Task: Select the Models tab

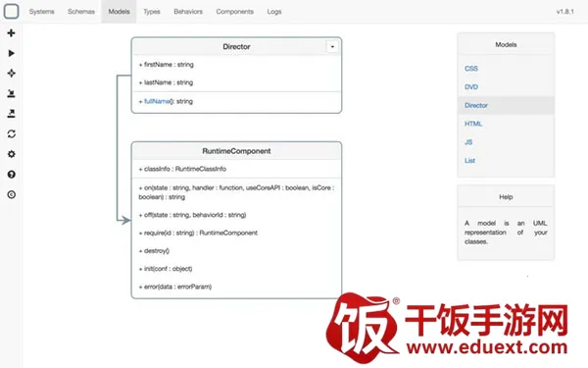Action: (119, 12)
